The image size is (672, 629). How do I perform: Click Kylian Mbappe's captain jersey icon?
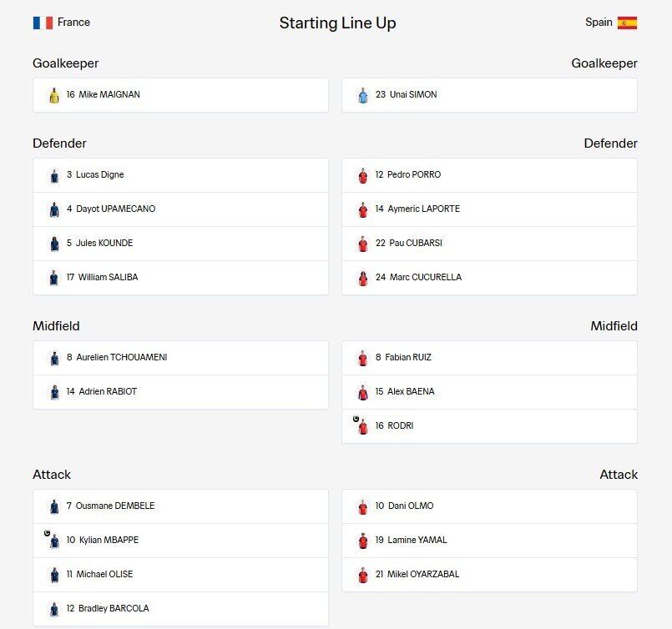tap(53, 540)
